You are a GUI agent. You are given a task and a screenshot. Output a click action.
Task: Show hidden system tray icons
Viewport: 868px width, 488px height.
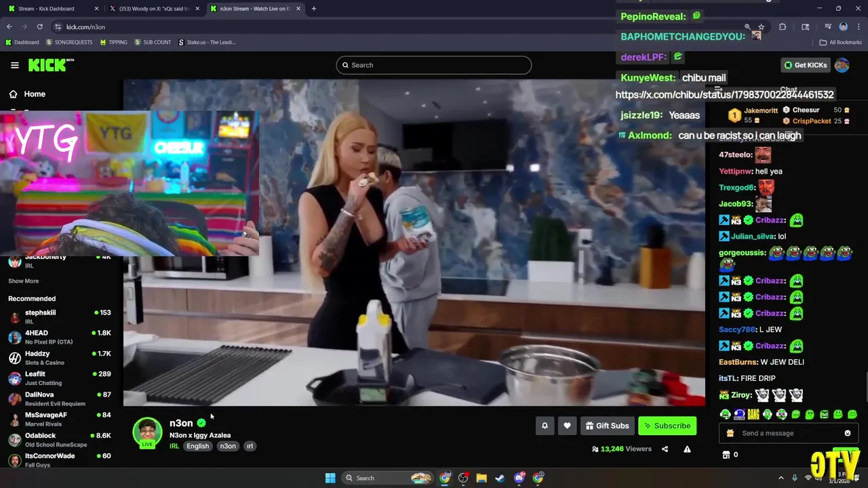pos(781,478)
